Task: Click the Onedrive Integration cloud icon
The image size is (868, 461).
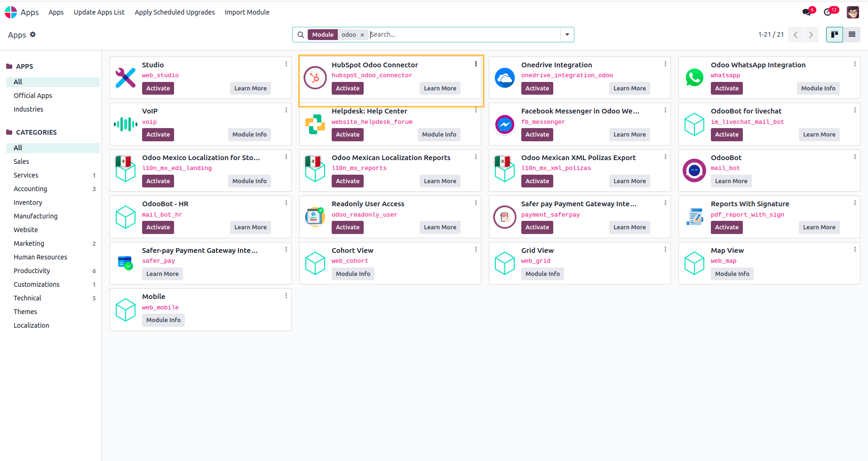Action: click(x=505, y=78)
